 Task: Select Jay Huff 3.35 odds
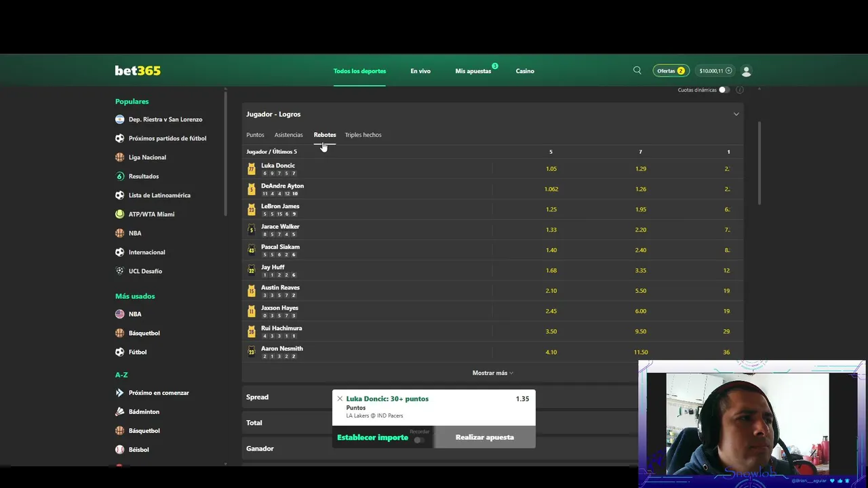tap(641, 270)
